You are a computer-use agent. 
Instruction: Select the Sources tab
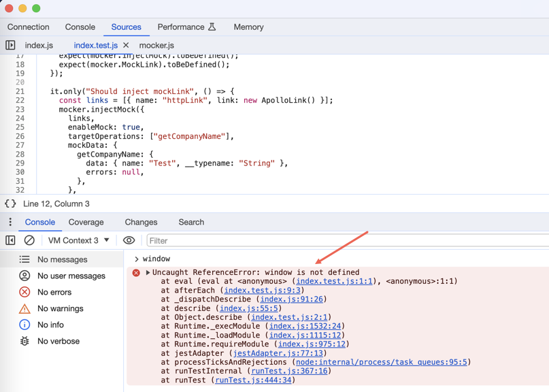pyautogui.click(x=126, y=27)
